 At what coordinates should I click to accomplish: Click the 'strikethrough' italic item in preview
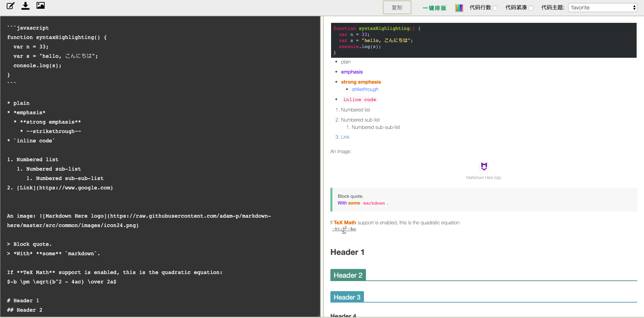[365, 89]
